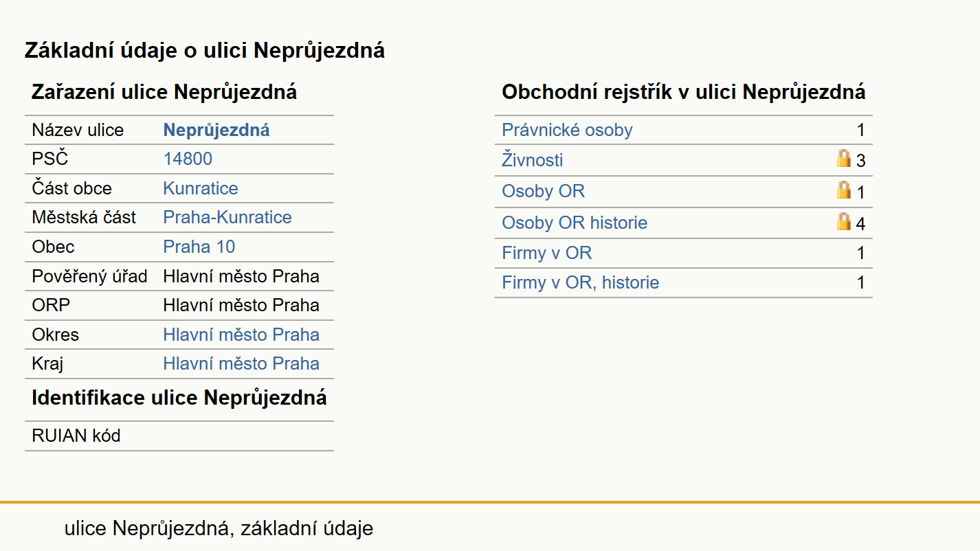Open the Právnické osoby listing
This screenshot has width=980, height=551.
point(567,131)
